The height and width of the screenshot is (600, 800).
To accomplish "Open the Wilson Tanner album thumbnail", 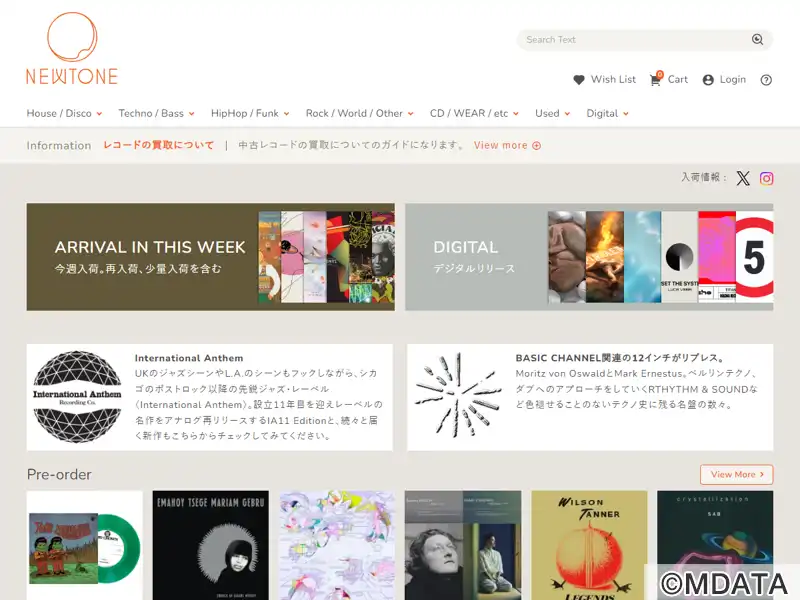I will coord(589,545).
